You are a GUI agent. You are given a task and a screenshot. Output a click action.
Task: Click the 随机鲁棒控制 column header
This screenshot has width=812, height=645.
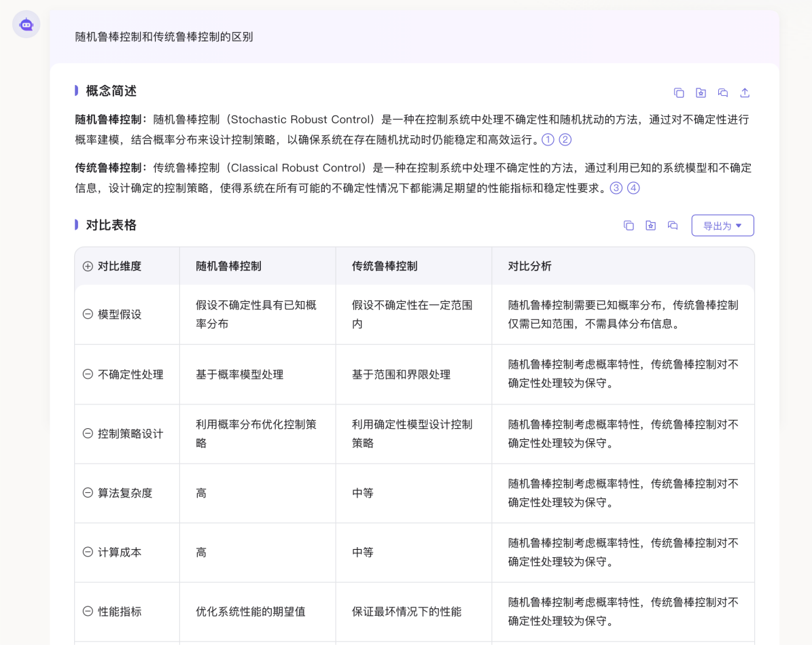pos(228,266)
